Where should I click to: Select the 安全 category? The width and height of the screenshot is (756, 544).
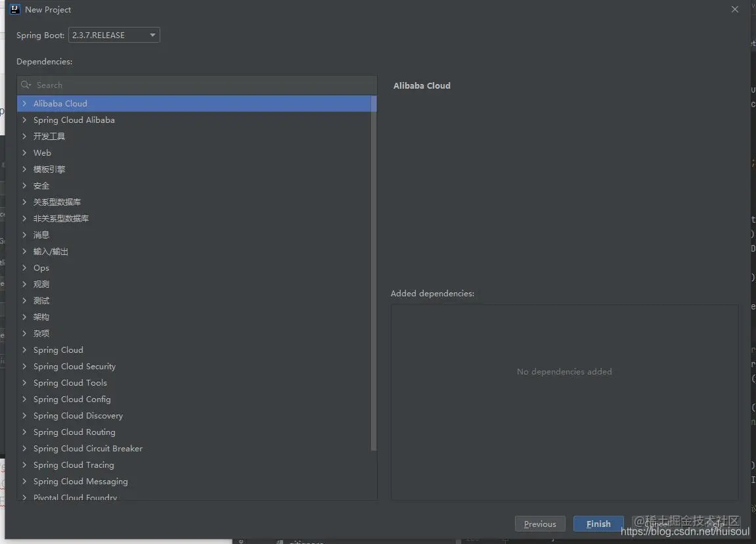pyautogui.click(x=194, y=185)
